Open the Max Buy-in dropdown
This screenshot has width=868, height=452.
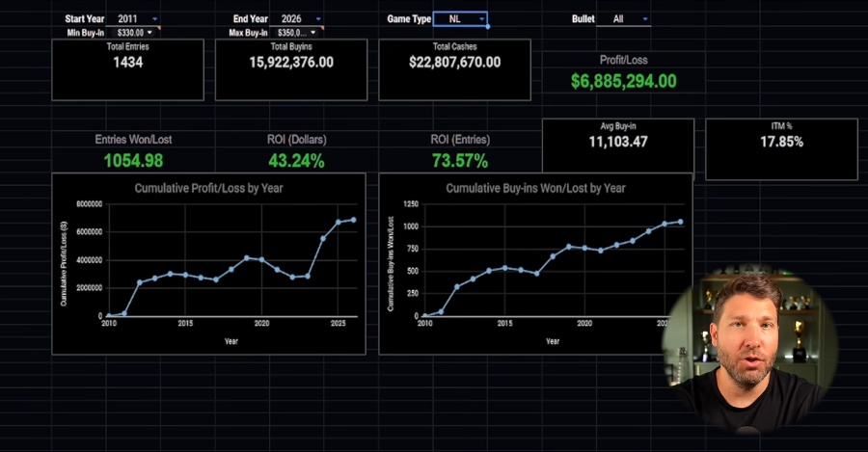click(x=296, y=33)
